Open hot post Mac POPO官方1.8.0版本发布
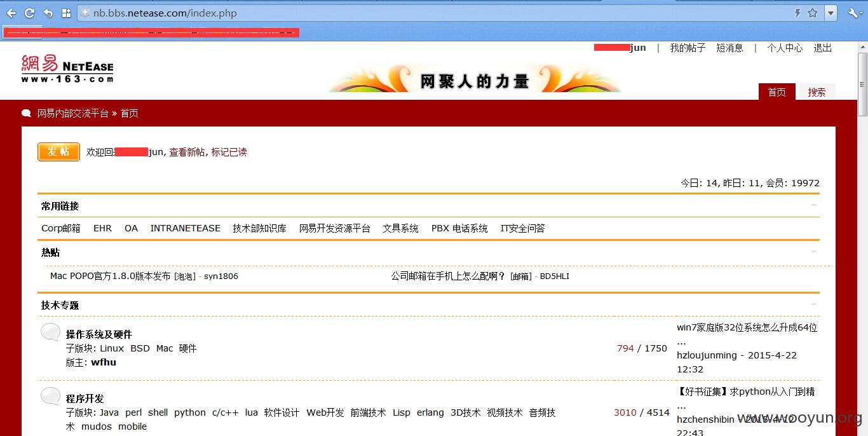Screen dimensions: 868x436 pos(111,276)
